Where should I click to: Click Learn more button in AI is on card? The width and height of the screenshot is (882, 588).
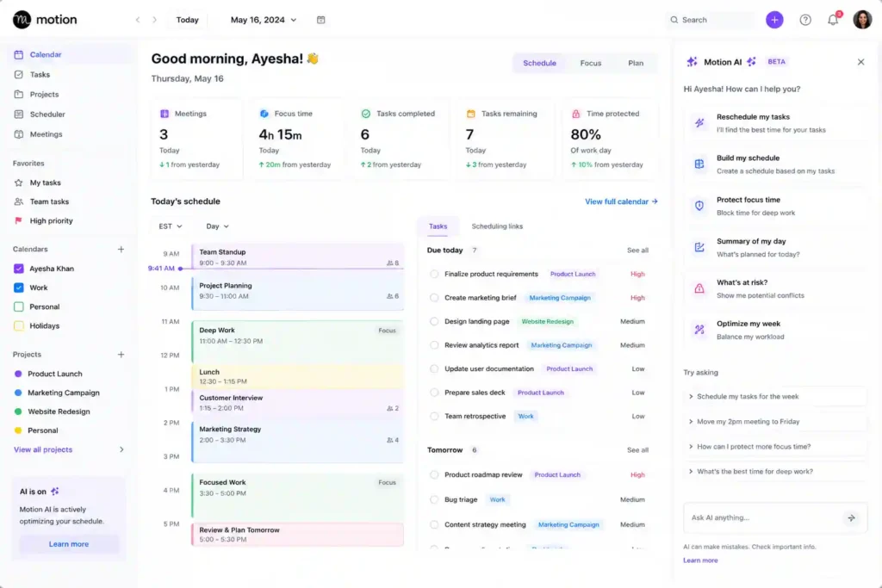[x=69, y=543]
